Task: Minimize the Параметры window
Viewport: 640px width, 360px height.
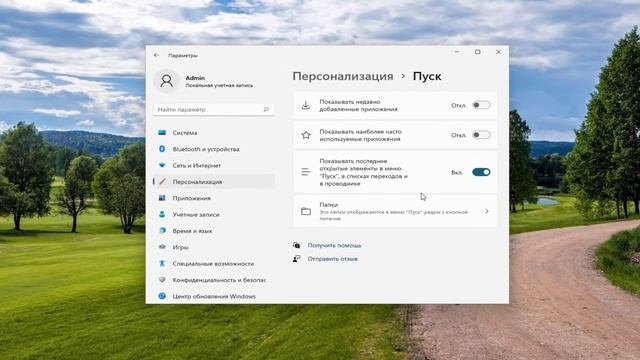Action: (x=457, y=52)
